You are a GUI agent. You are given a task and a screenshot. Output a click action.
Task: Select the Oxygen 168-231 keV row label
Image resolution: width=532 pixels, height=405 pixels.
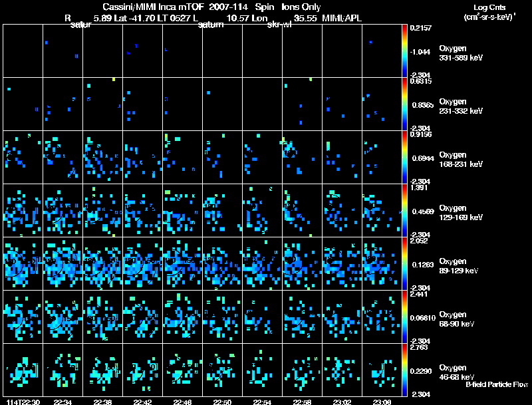click(x=461, y=160)
